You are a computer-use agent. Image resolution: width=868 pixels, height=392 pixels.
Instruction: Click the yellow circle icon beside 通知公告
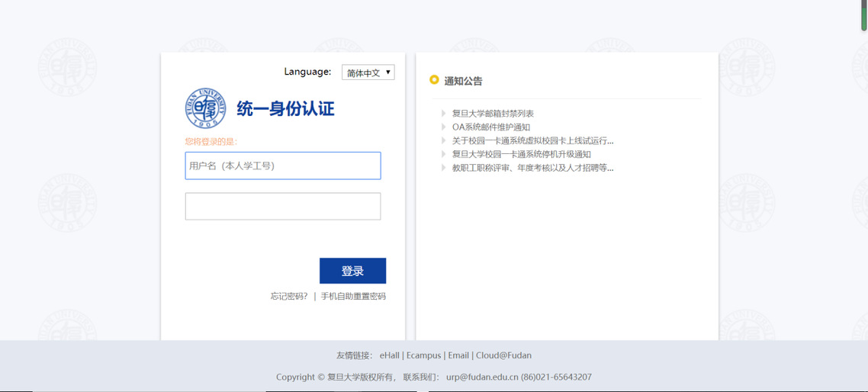tap(434, 80)
